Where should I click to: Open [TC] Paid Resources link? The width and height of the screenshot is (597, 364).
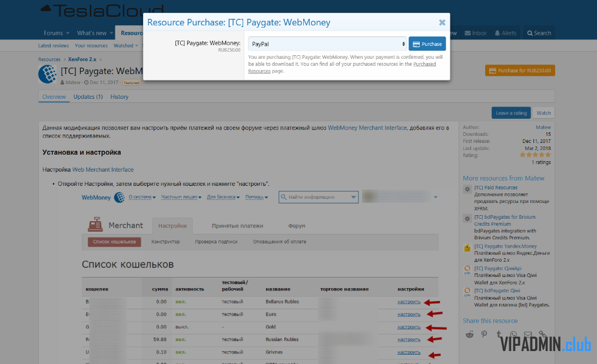(496, 188)
